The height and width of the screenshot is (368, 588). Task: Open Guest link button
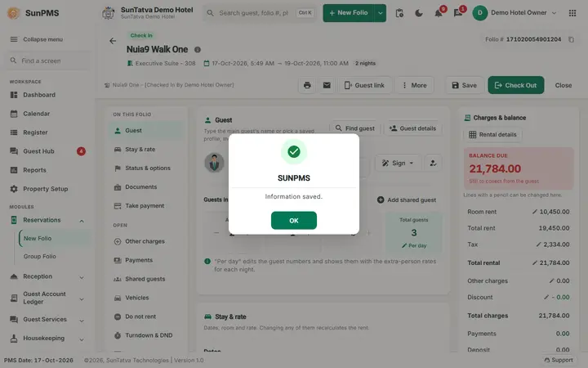tap(364, 85)
